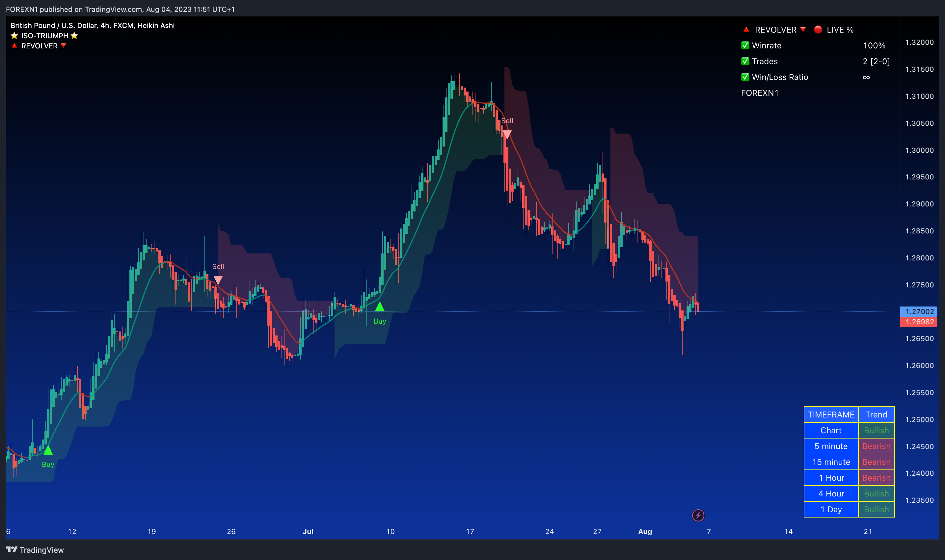
Task: Click the current price label 1.27002
Action: [x=919, y=311]
